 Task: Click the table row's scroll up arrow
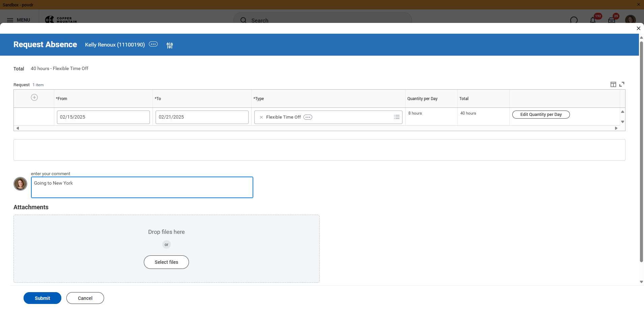pos(623,112)
